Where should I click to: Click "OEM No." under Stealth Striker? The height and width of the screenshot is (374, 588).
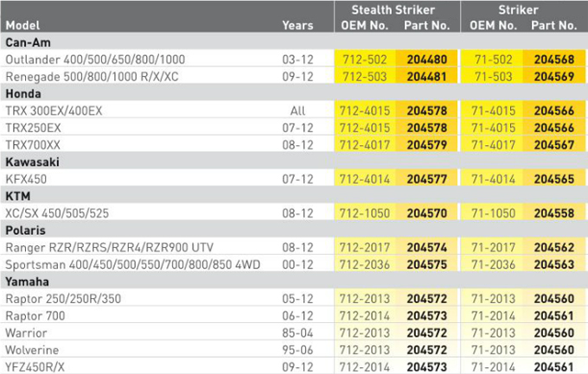tap(364, 25)
